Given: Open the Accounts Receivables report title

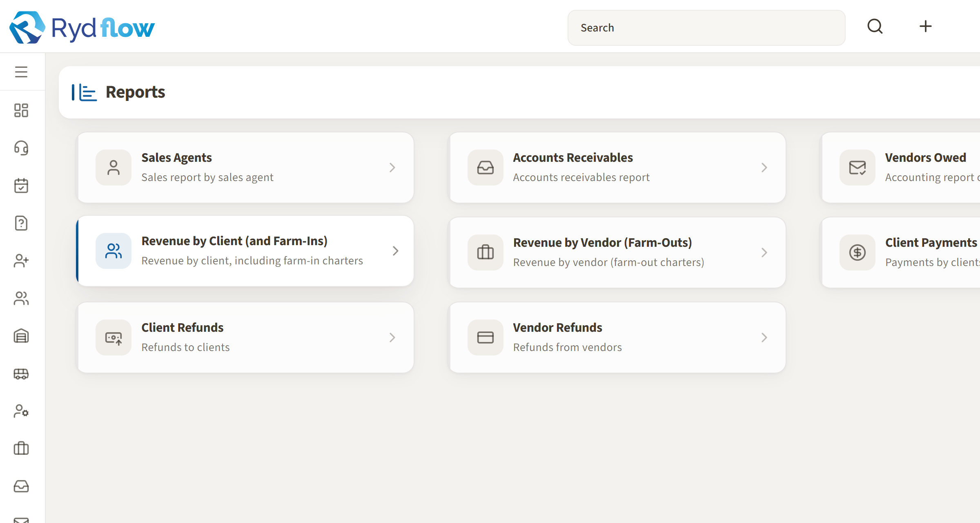Looking at the screenshot, I should pos(573,158).
